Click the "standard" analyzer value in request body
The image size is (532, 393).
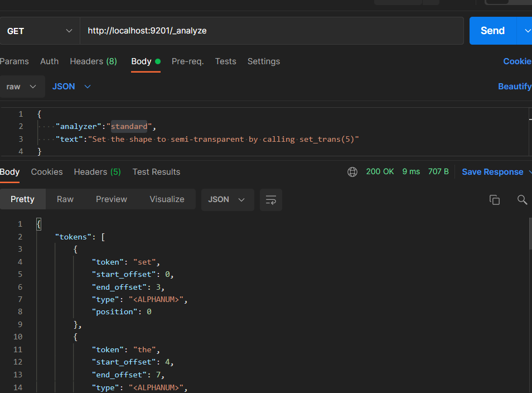tap(129, 126)
